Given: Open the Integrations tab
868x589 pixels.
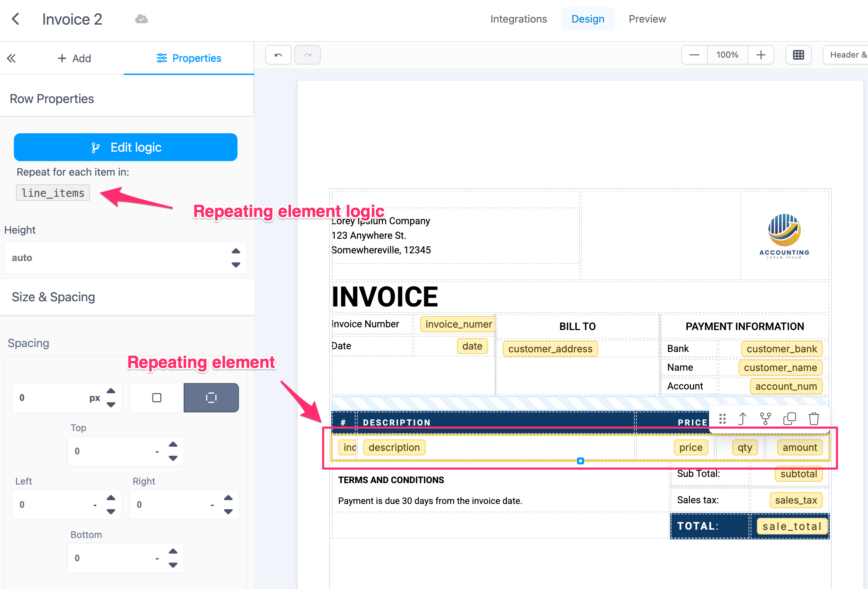Looking at the screenshot, I should pyautogui.click(x=518, y=19).
